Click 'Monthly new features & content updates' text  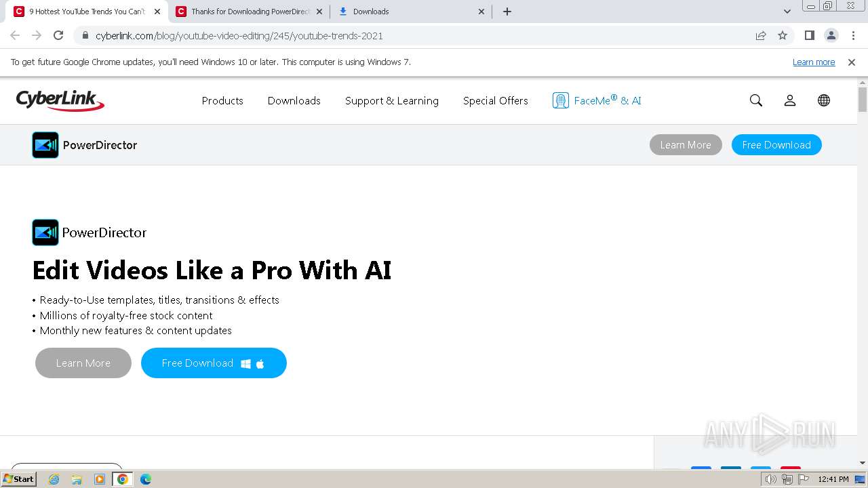pos(136,331)
